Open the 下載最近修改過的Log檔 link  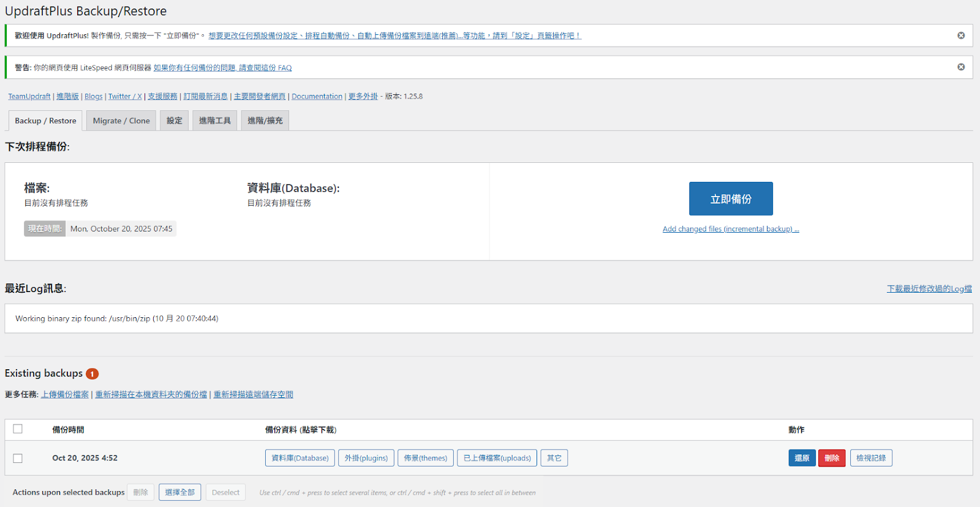coord(929,288)
